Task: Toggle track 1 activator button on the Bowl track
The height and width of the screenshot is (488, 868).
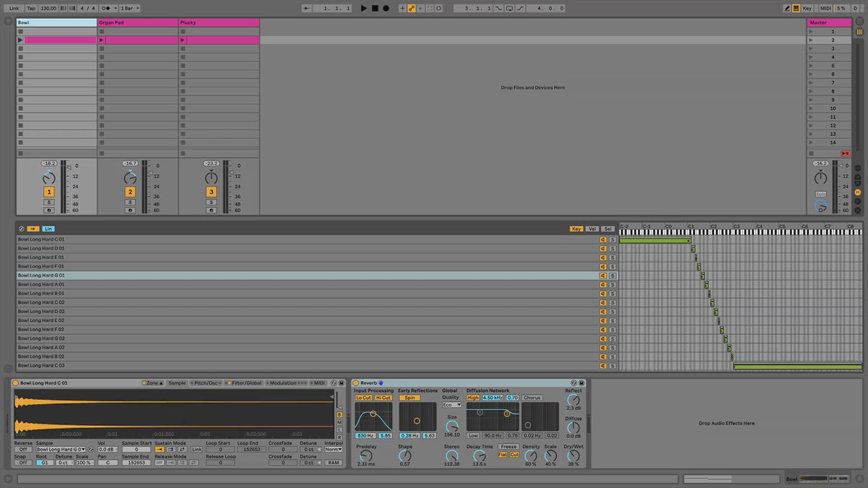Action: click(49, 192)
